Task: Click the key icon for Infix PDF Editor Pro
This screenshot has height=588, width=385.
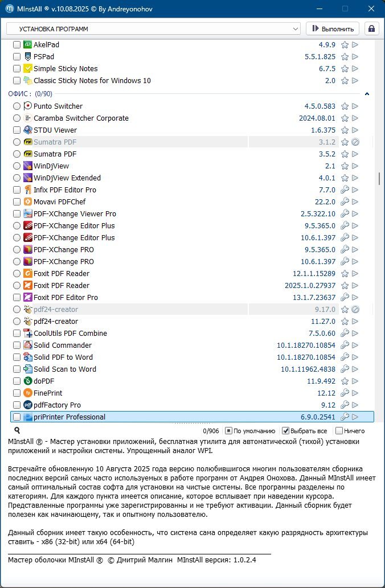Action: pos(345,190)
